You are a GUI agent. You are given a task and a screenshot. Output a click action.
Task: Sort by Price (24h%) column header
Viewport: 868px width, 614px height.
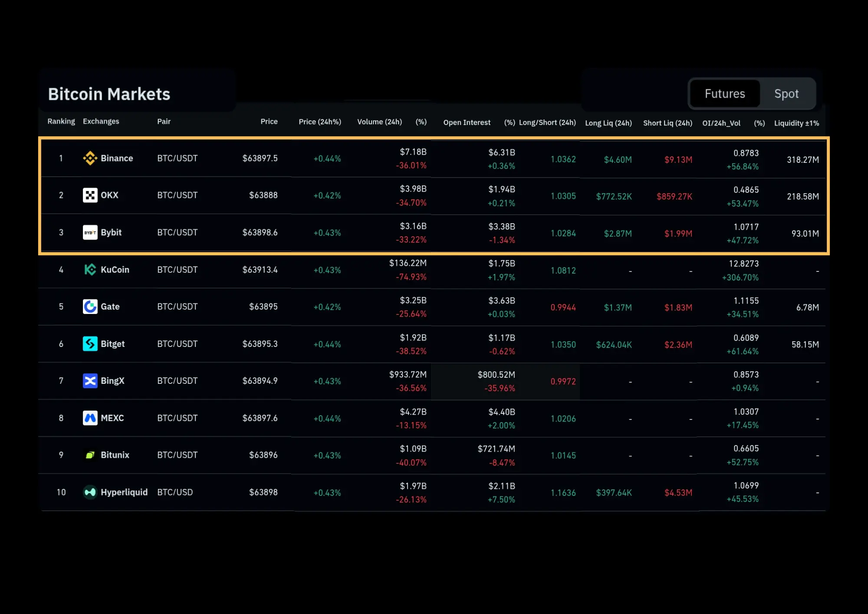point(320,122)
